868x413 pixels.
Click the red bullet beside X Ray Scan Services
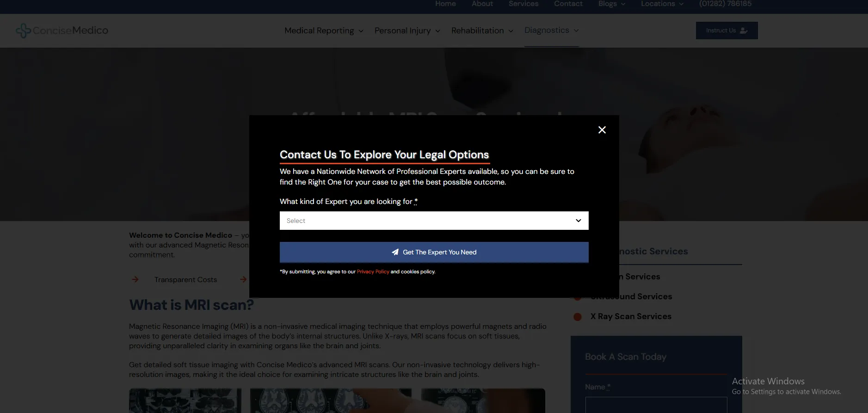point(578,317)
